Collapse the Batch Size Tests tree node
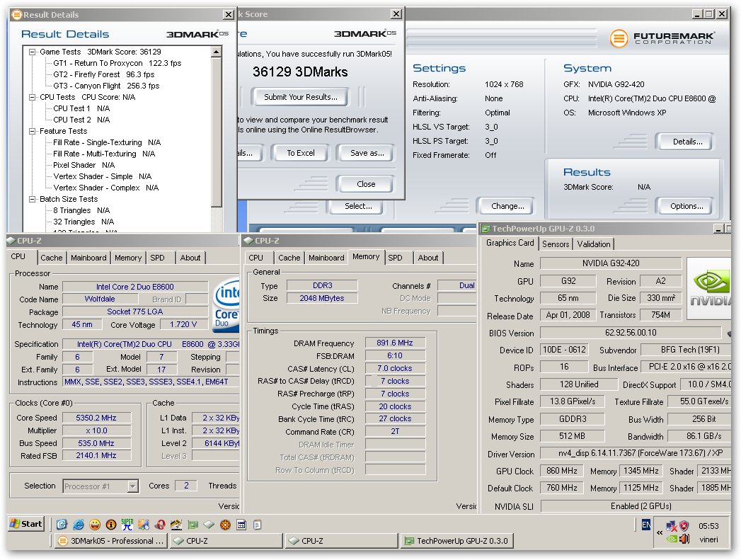The height and width of the screenshot is (560, 741). [x=32, y=200]
